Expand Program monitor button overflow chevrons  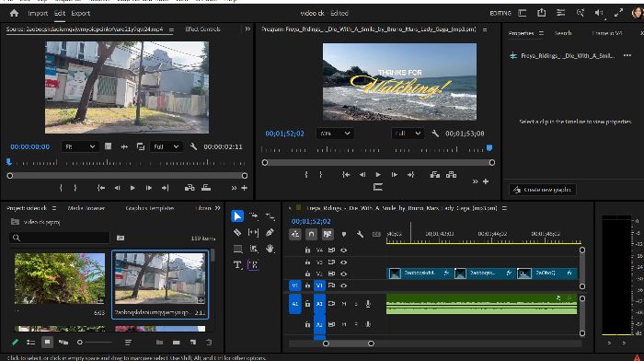(x=476, y=181)
